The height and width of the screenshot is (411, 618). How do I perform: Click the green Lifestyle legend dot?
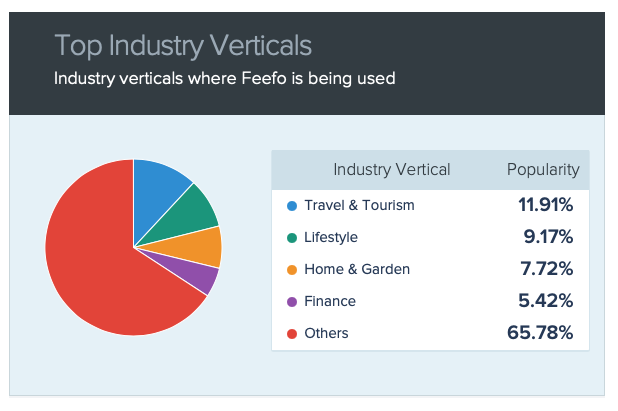click(x=292, y=238)
